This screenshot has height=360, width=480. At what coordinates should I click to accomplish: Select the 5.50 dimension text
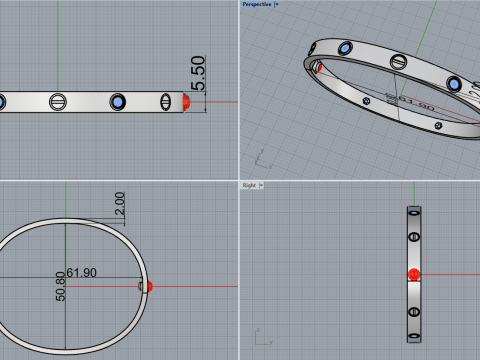[x=198, y=73]
